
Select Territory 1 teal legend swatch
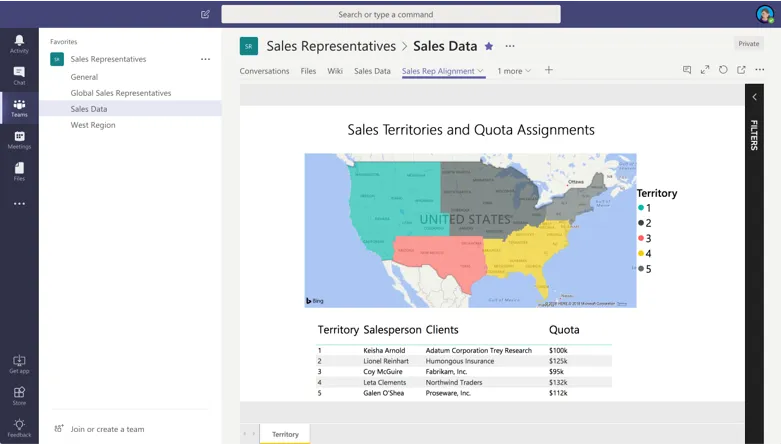[641, 208]
